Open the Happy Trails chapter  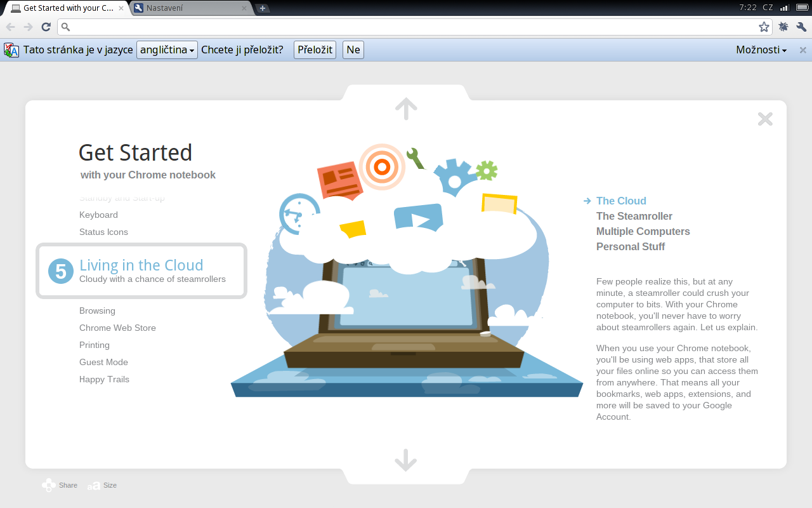click(104, 379)
